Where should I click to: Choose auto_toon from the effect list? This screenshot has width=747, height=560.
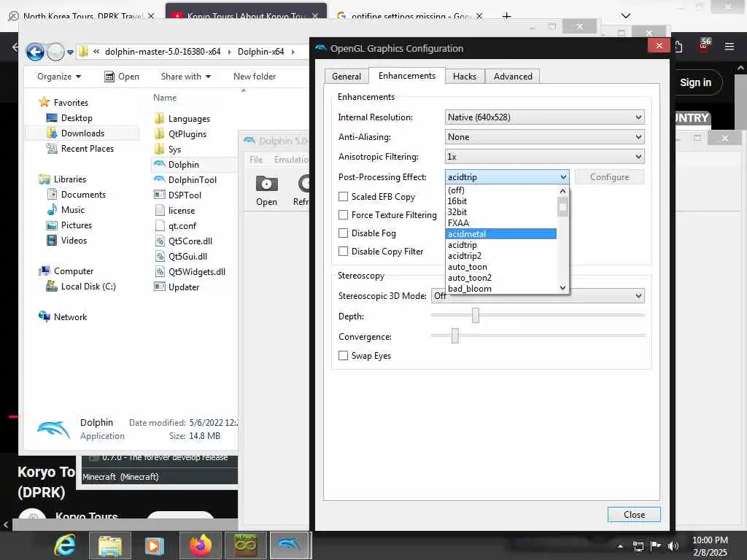501,267
